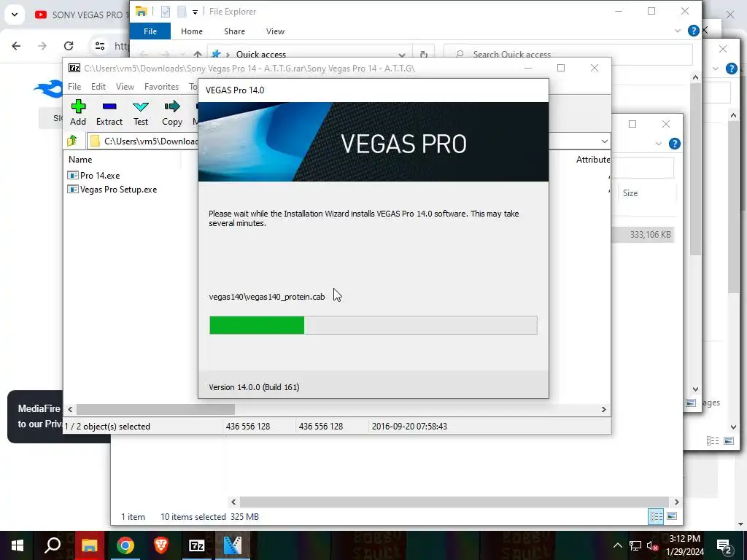Select Vegas Pro Setup.exe in the file list
Viewport: 747px width, 560px height.
(x=112, y=190)
